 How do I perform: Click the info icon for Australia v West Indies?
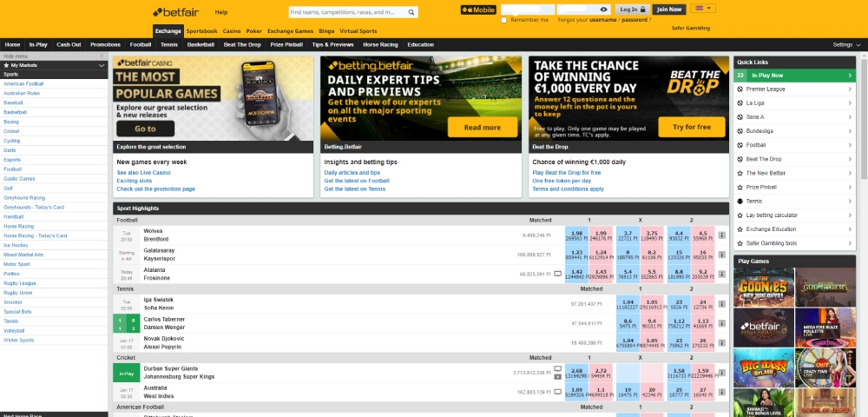coord(722,392)
